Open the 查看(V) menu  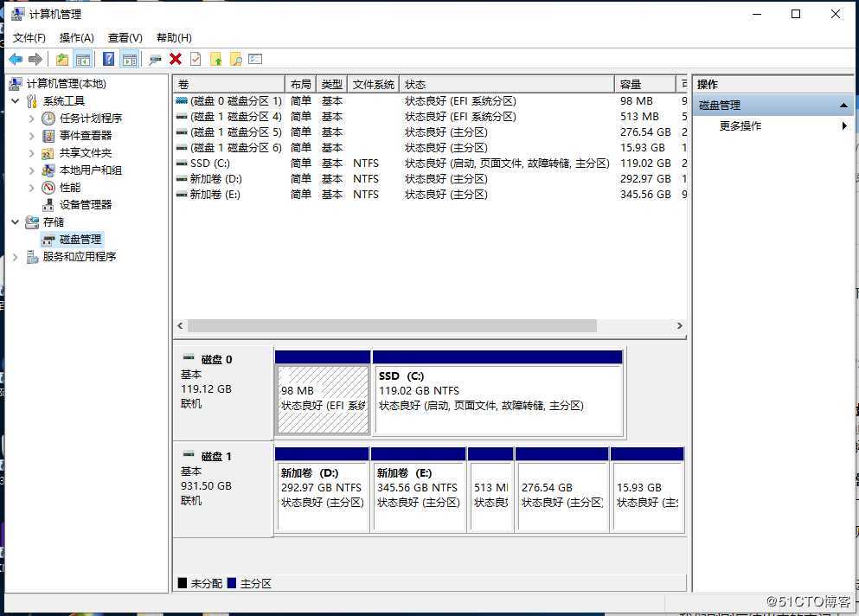click(x=125, y=38)
